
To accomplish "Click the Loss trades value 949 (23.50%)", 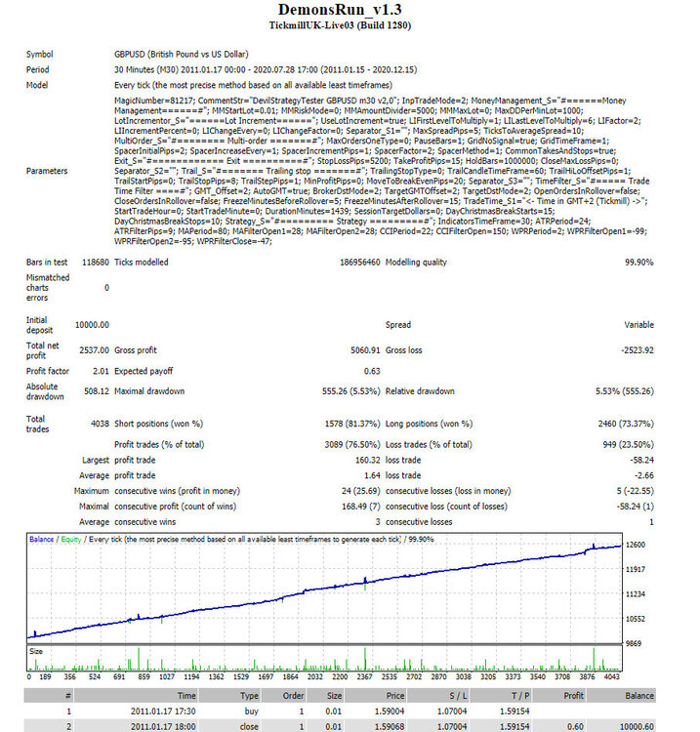I will coord(628,444).
